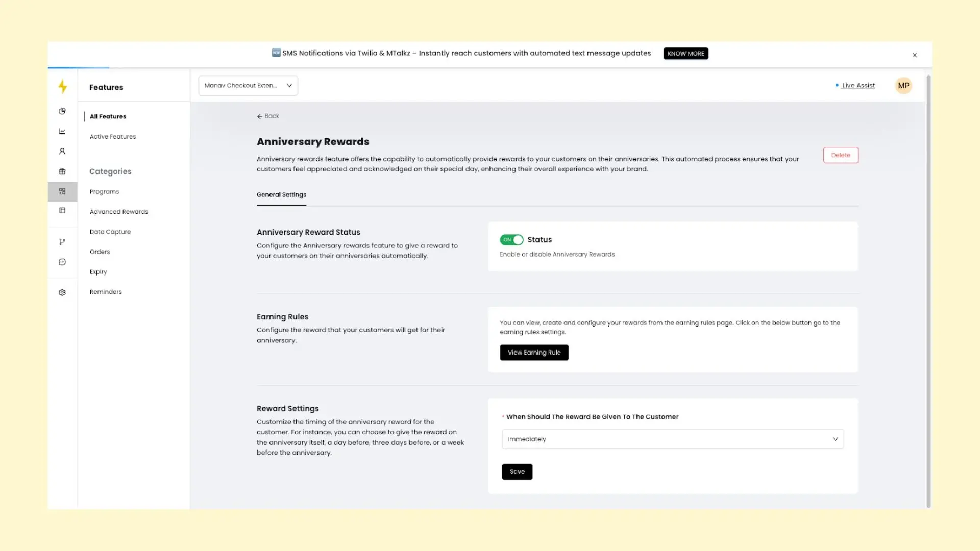Toggle Anniversary Rewards status switch off

pos(511,240)
